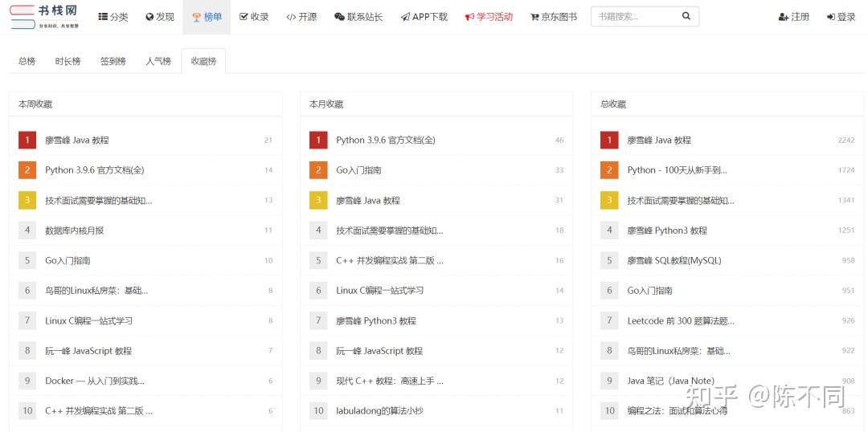Viewport: 868px width, 432px height.
Task: Open 现代 C++ 教程：高速上手
Action: 390,381
